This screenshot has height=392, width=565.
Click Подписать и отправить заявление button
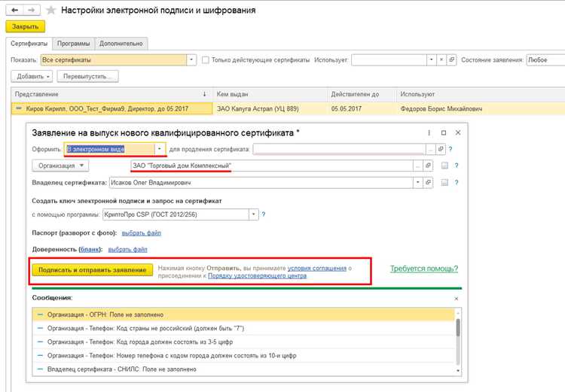92,270
